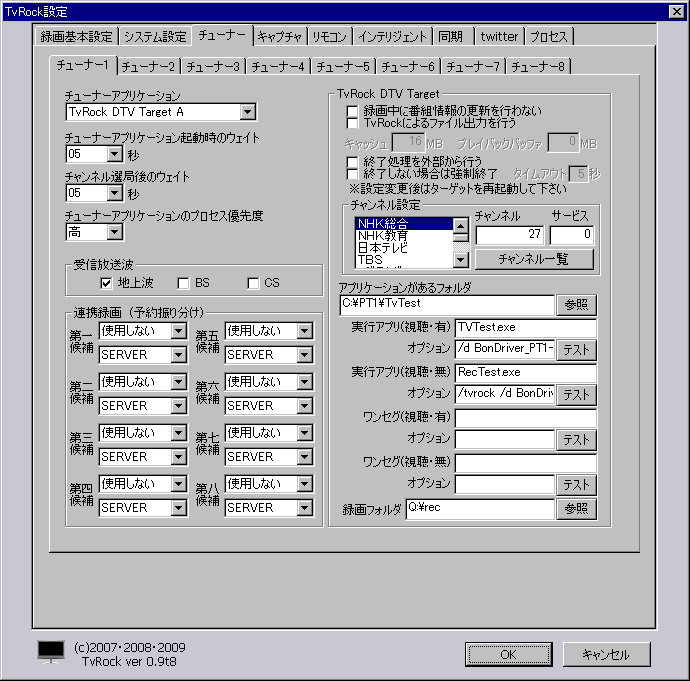690x681 pixels.
Task: Enable CS reception checkbox
Action: tap(253, 283)
